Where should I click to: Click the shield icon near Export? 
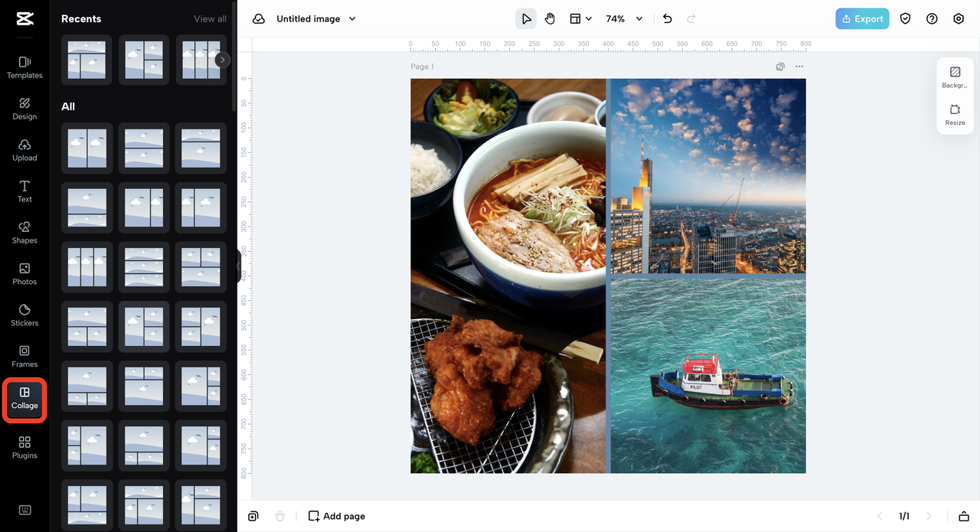905,18
